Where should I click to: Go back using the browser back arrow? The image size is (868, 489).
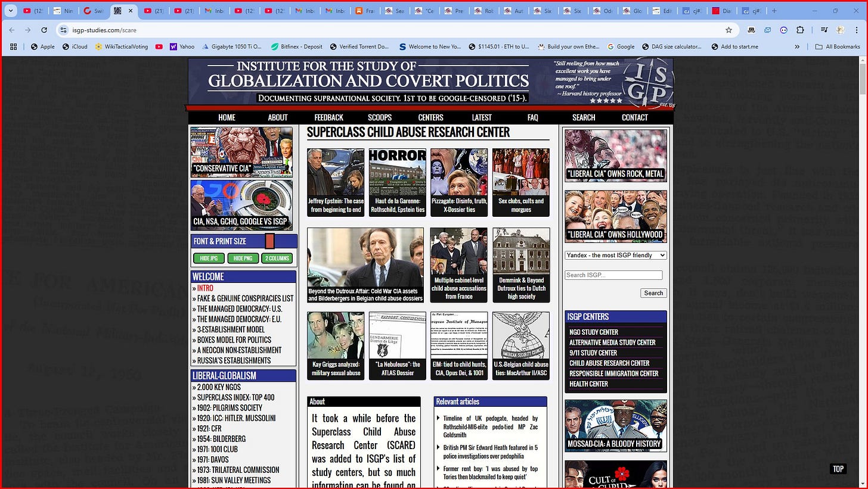(x=12, y=30)
